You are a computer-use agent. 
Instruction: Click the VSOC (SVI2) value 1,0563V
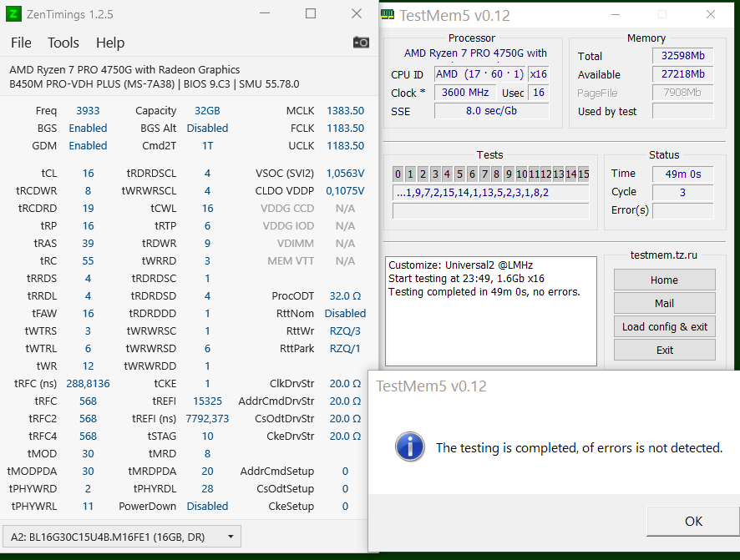coord(345,174)
